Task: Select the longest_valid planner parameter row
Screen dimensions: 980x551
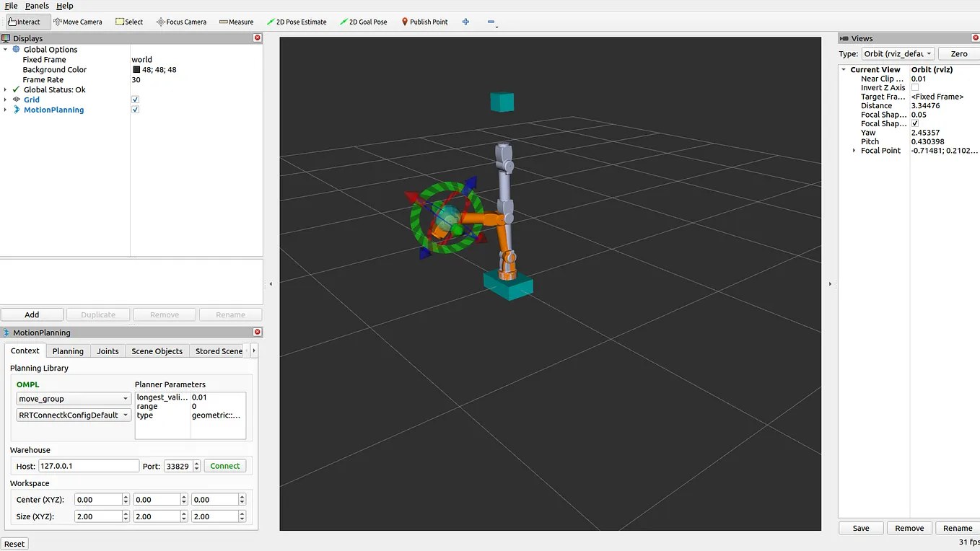Action: (191, 397)
